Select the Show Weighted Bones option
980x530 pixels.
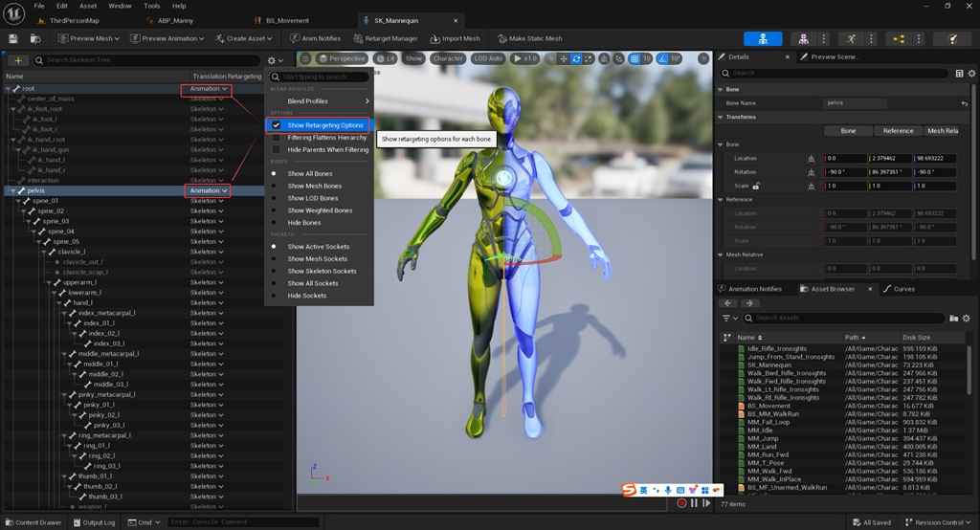click(320, 210)
